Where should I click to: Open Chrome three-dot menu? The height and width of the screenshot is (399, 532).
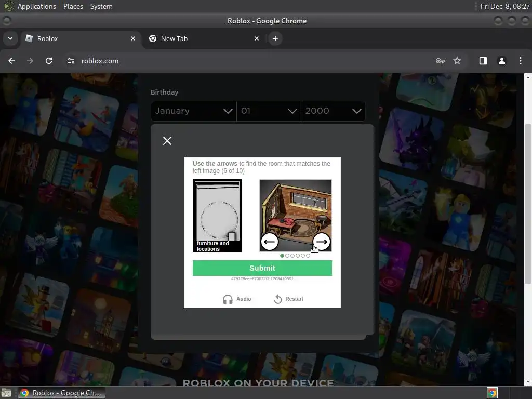point(520,61)
